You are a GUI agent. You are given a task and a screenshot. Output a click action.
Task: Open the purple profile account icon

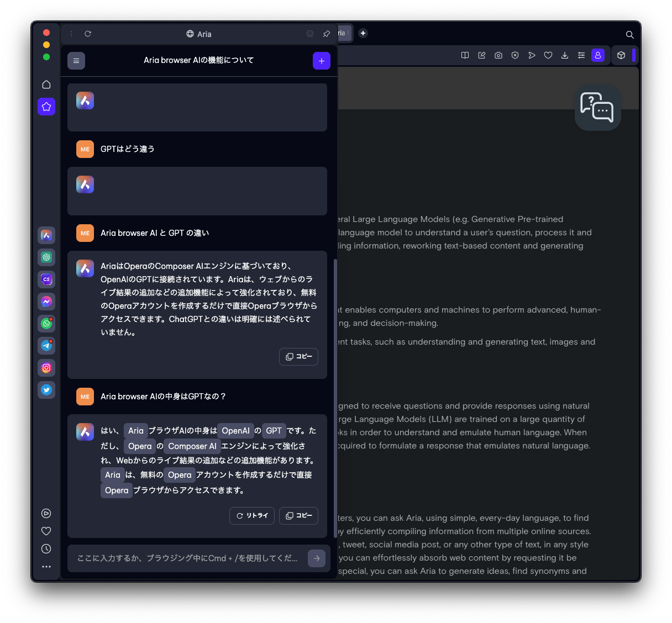coord(598,55)
